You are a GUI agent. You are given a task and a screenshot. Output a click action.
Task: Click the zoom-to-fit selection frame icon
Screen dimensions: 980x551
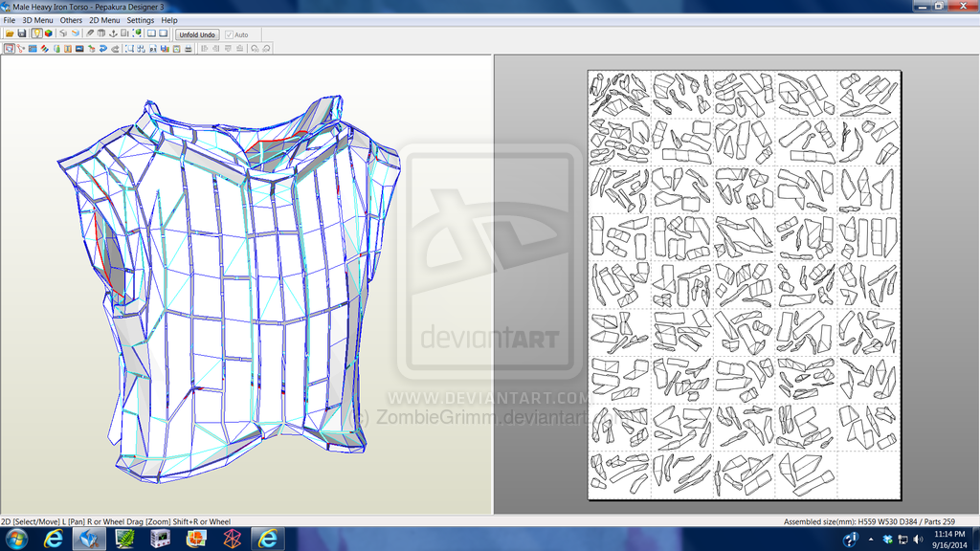(129, 48)
